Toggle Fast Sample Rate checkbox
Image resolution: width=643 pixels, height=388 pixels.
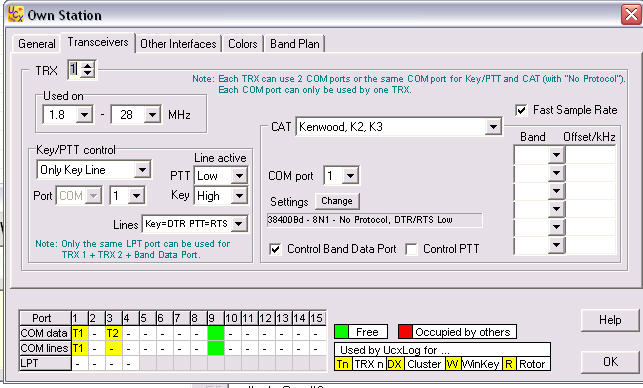coord(521,110)
